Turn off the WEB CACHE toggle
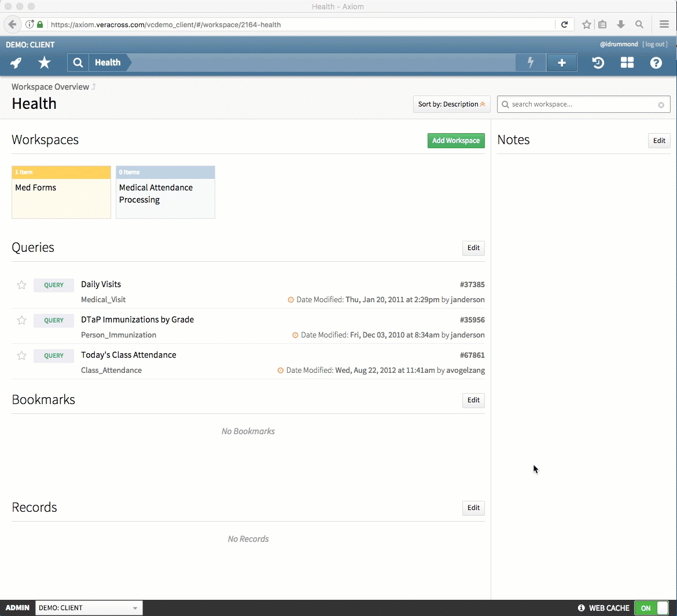Screen dimensions: 677x616 (x=650, y=608)
